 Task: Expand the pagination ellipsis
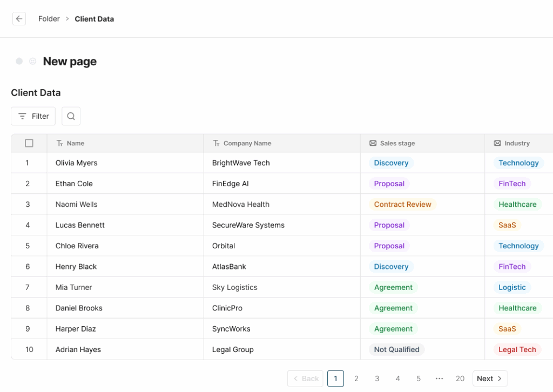click(439, 379)
